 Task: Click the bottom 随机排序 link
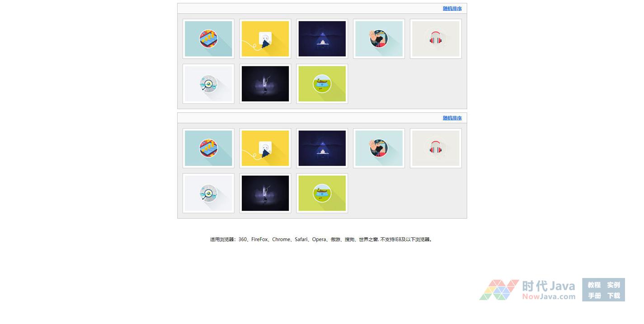pos(452,118)
